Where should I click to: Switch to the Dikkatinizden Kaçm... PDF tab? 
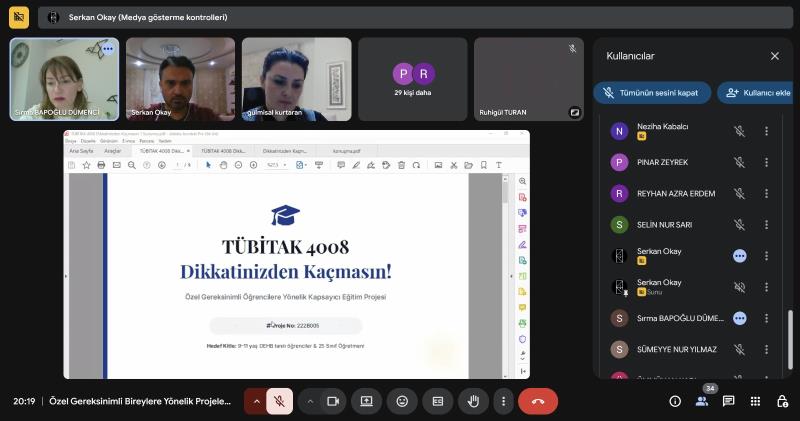[x=285, y=150]
